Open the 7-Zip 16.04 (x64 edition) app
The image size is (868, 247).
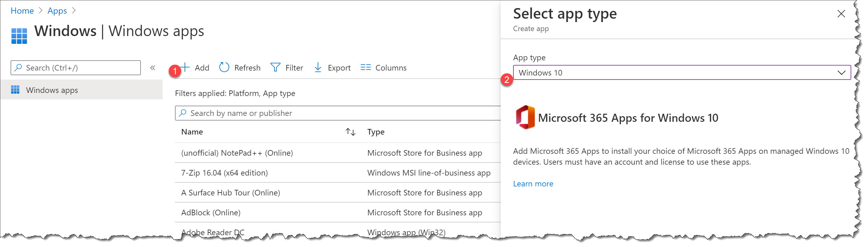(x=224, y=173)
